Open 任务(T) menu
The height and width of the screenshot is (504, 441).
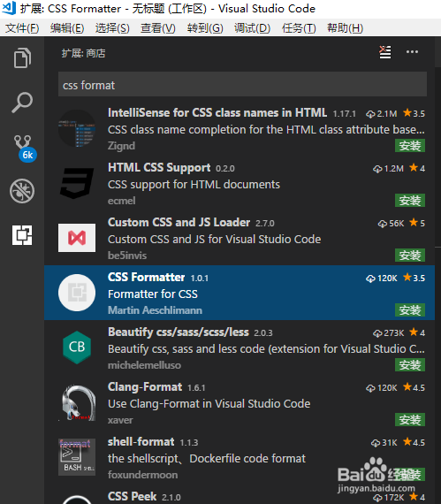(299, 28)
